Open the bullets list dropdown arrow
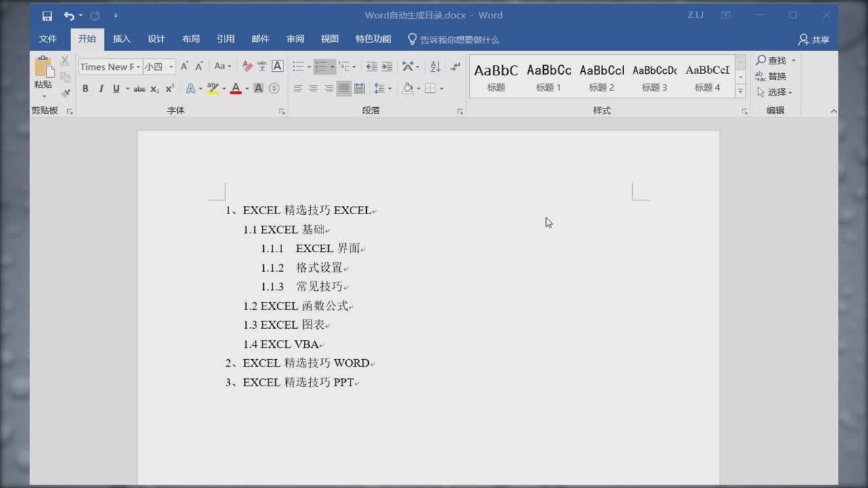The image size is (868, 488). point(309,66)
